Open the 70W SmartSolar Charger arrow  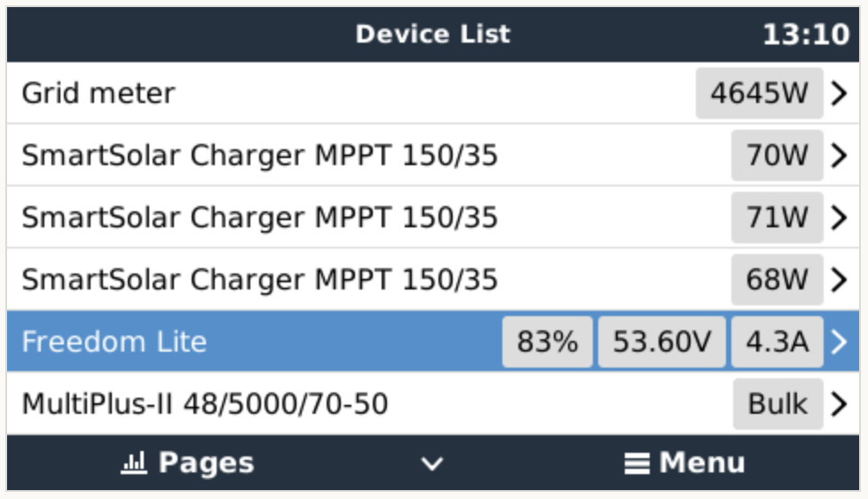click(839, 155)
